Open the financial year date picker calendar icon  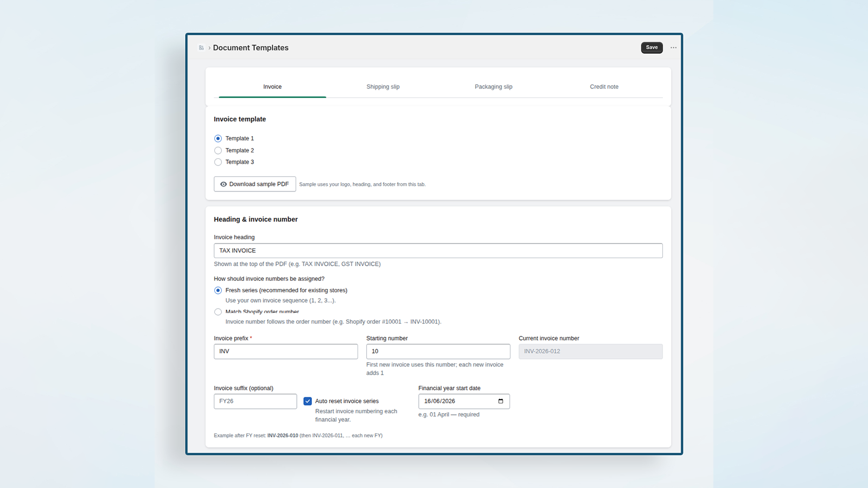[x=500, y=401]
